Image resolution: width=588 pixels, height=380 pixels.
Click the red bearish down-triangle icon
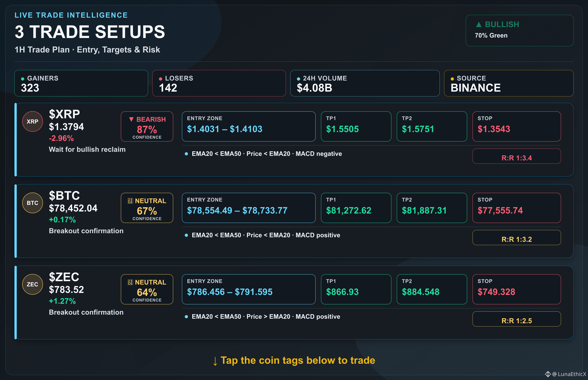pos(131,119)
